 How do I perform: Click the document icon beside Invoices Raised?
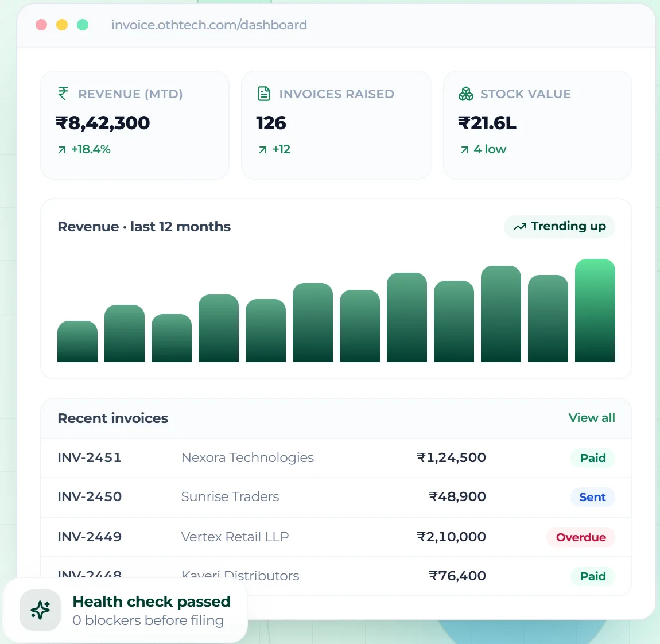264,94
